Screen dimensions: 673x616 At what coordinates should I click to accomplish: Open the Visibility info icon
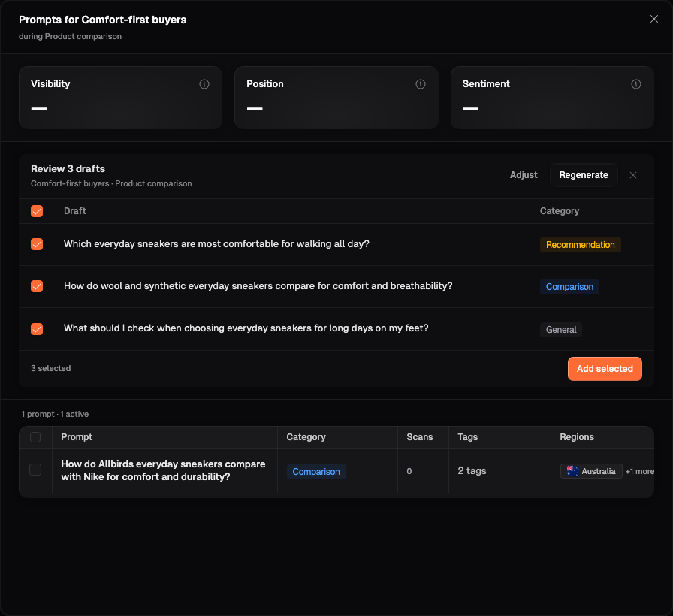click(204, 84)
